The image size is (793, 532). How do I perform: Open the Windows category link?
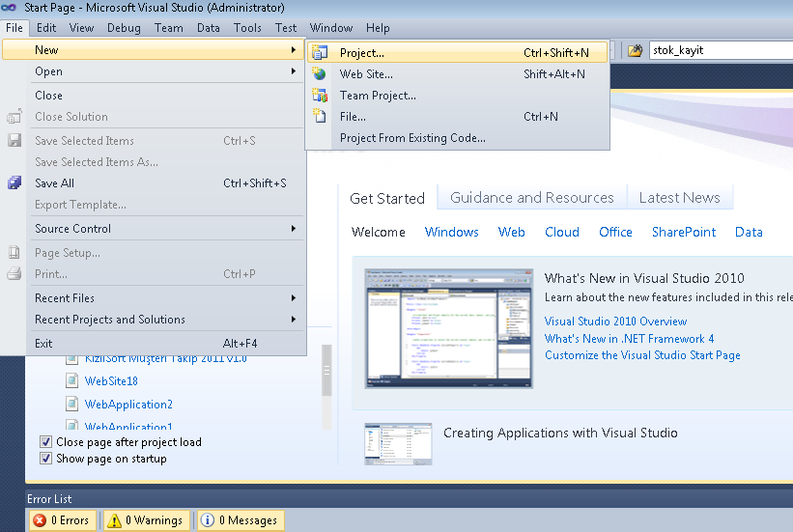click(x=452, y=232)
